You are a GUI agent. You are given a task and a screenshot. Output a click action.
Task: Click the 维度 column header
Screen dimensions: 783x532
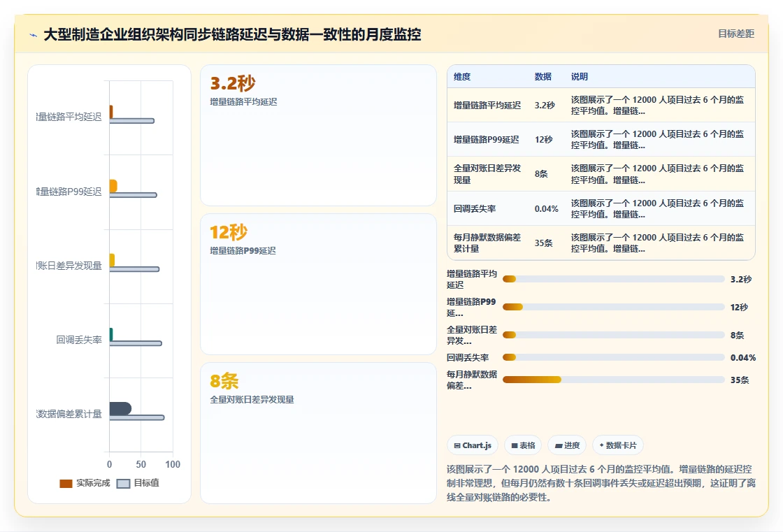pos(462,76)
